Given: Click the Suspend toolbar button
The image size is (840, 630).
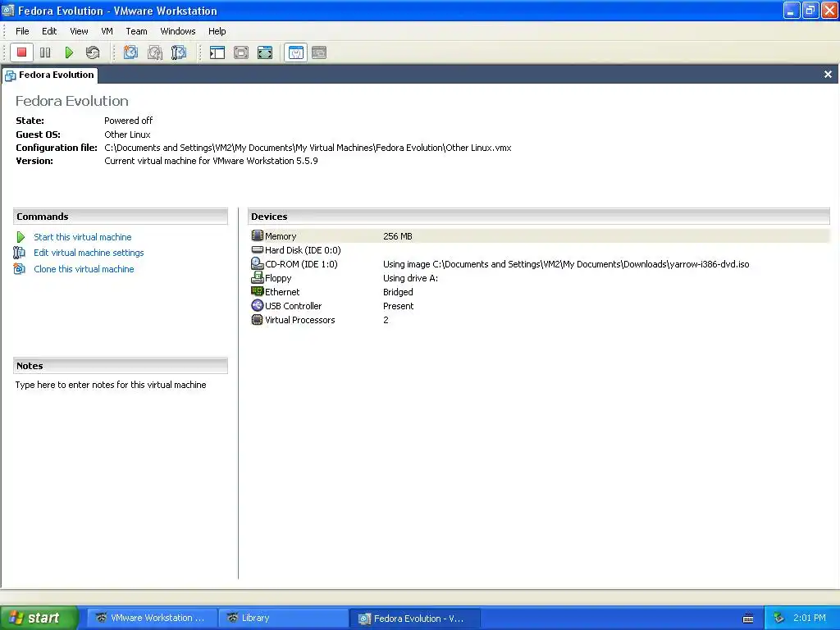Looking at the screenshot, I should (x=45, y=52).
